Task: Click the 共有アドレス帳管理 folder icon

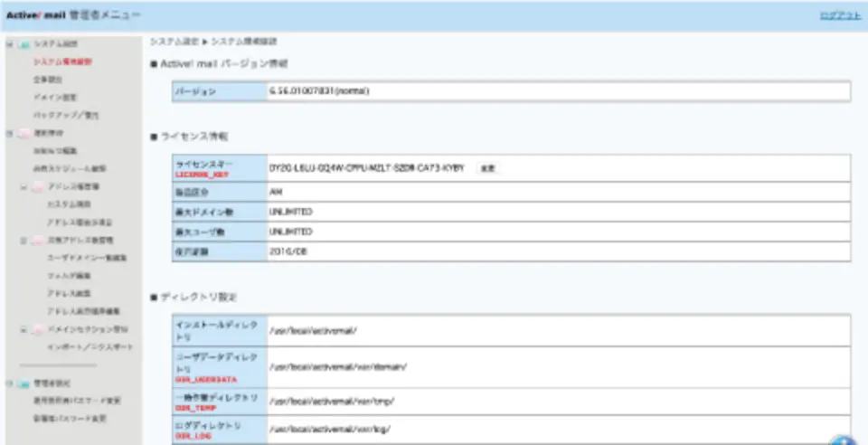Action: 37,241
